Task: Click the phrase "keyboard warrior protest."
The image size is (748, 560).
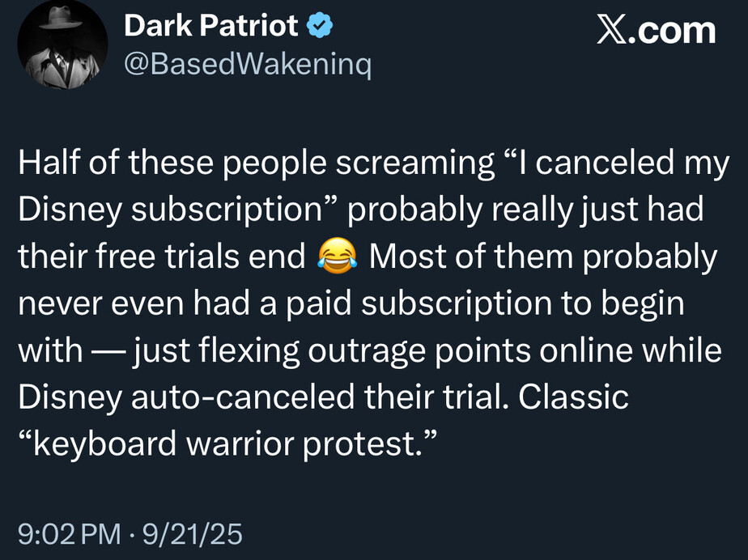Action: tap(227, 443)
